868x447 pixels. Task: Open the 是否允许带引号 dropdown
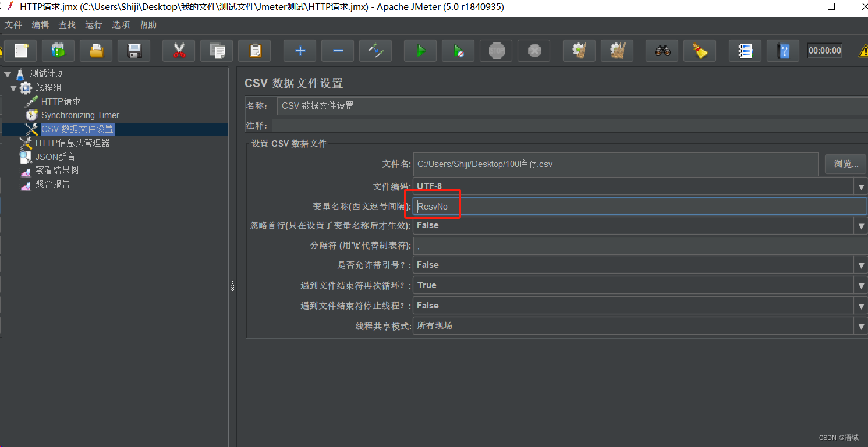tap(861, 265)
